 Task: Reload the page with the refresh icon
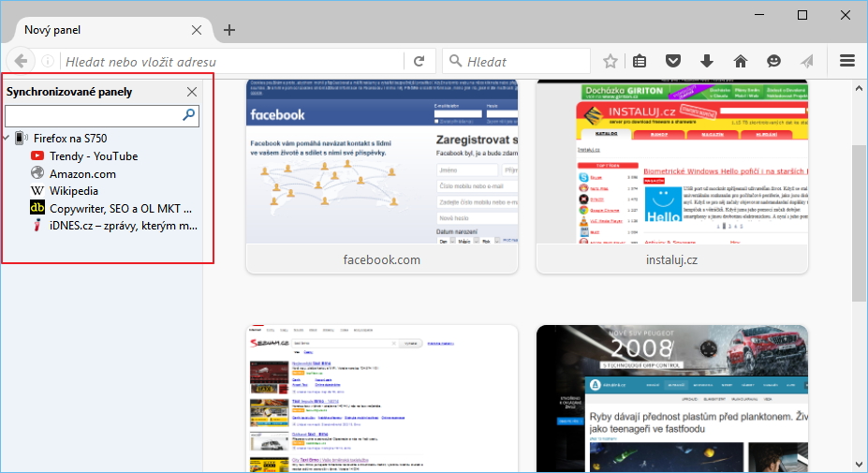click(419, 61)
